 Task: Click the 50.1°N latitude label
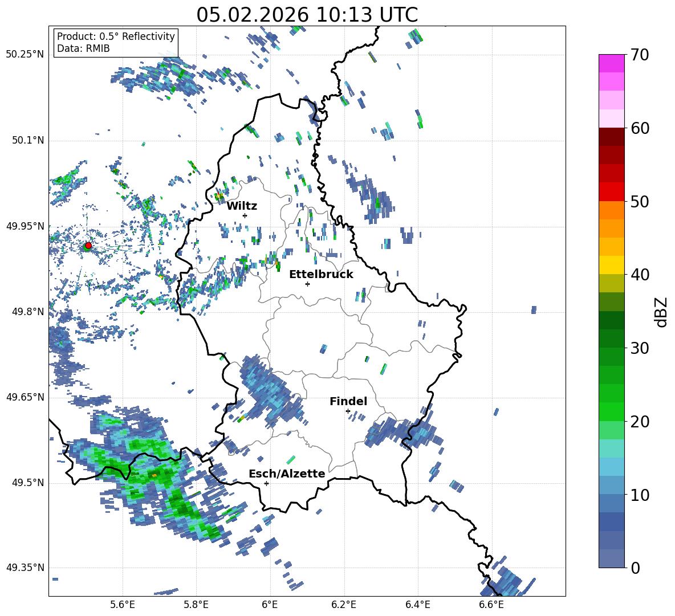[x=28, y=141]
